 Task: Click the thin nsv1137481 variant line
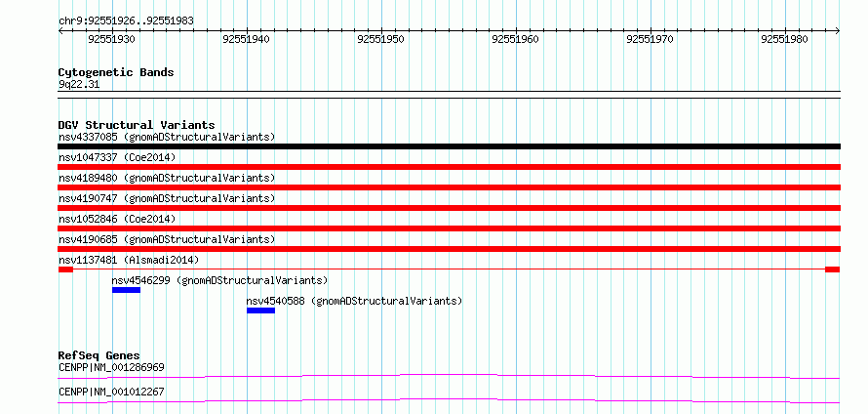coord(449,269)
